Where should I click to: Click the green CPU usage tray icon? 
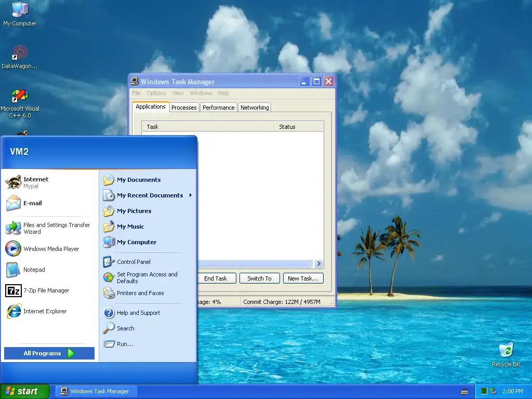484,391
